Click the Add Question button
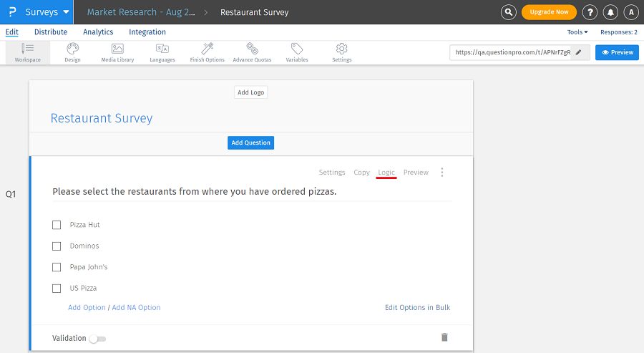The width and height of the screenshot is (644, 353). [x=250, y=142]
